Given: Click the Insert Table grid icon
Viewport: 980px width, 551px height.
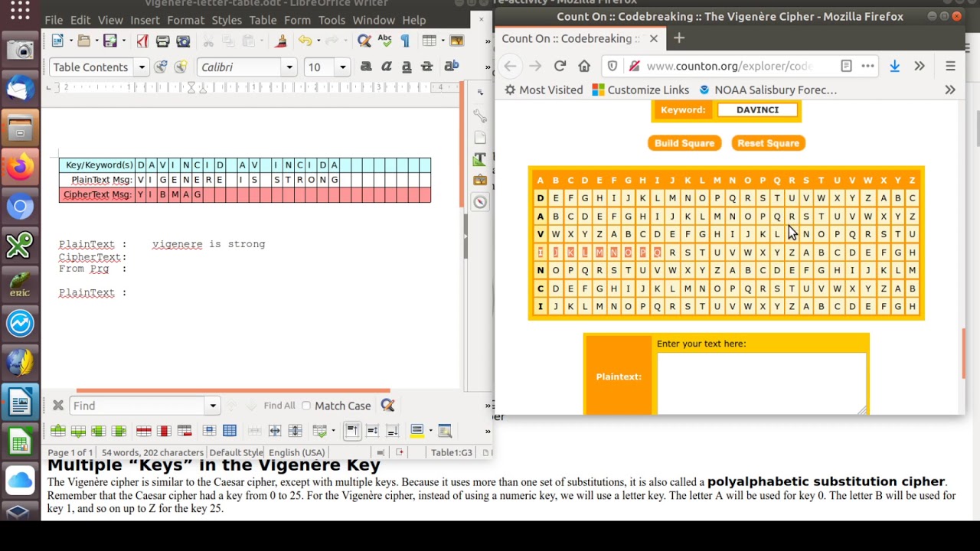Looking at the screenshot, I should (429, 41).
